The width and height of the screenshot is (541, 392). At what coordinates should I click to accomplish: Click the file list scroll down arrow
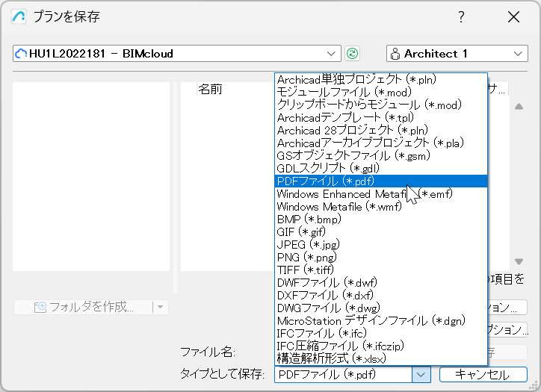[x=519, y=261]
